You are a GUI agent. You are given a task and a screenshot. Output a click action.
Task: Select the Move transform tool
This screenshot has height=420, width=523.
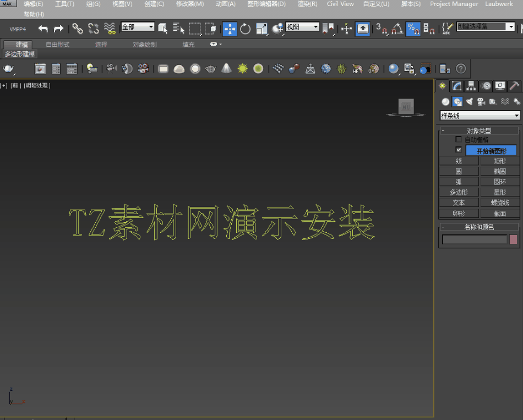pyautogui.click(x=230, y=29)
